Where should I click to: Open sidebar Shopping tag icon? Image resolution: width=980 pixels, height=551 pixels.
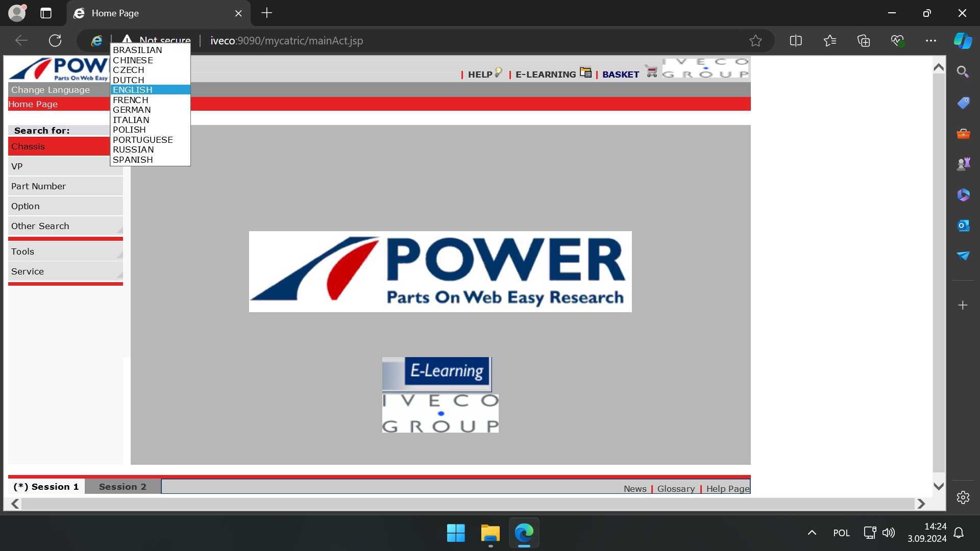963,103
